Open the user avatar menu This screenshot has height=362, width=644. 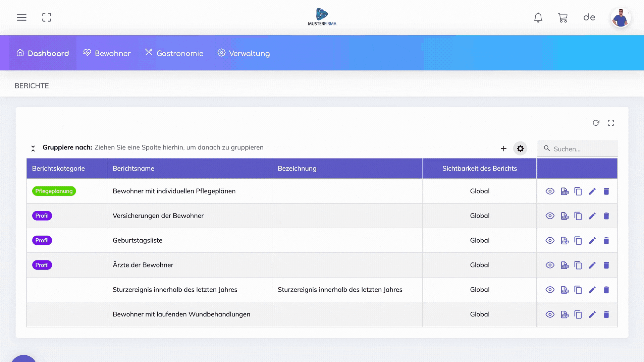click(x=621, y=17)
